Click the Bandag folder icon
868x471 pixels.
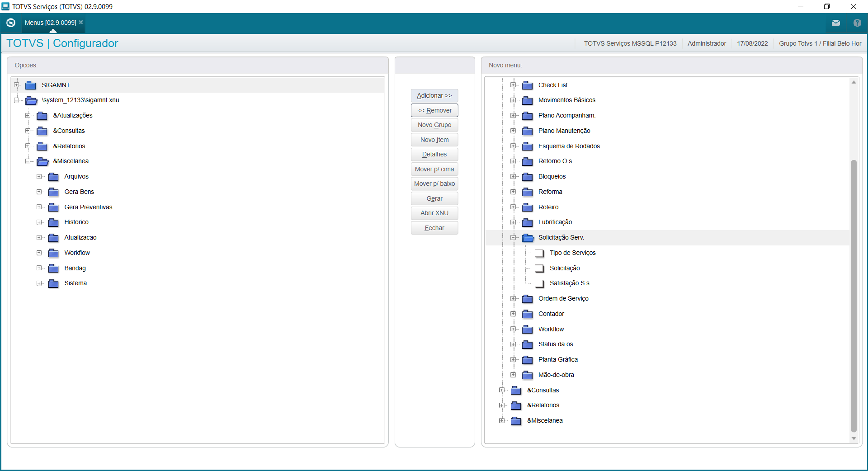[x=53, y=268]
